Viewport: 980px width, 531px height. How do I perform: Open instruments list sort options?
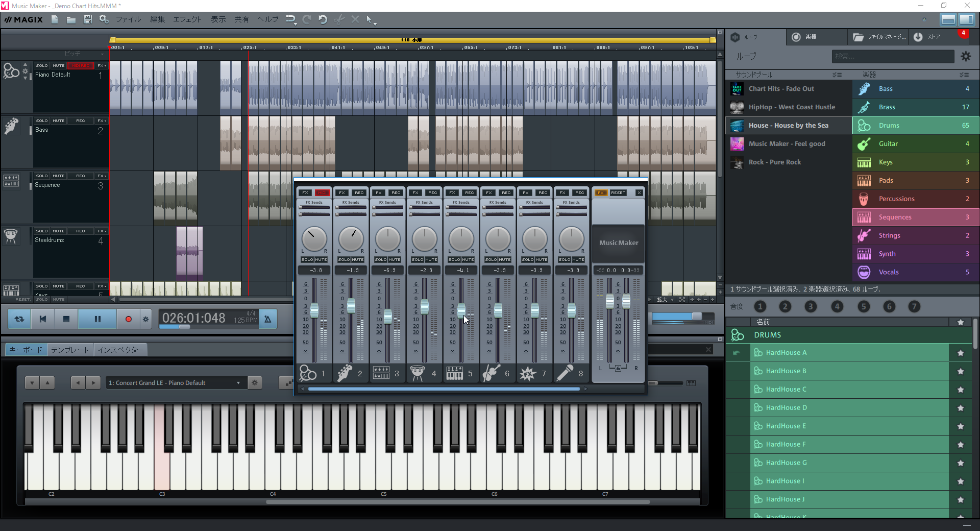(964, 75)
